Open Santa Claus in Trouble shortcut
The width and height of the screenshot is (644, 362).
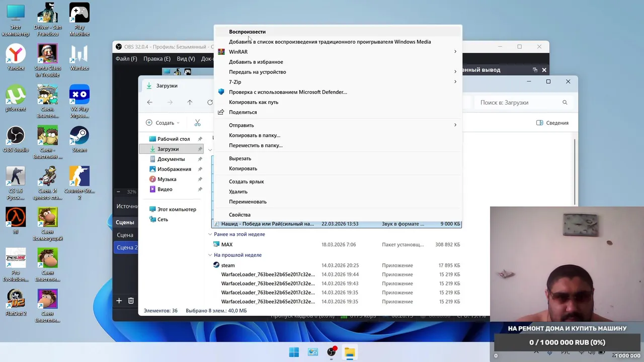(x=47, y=60)
